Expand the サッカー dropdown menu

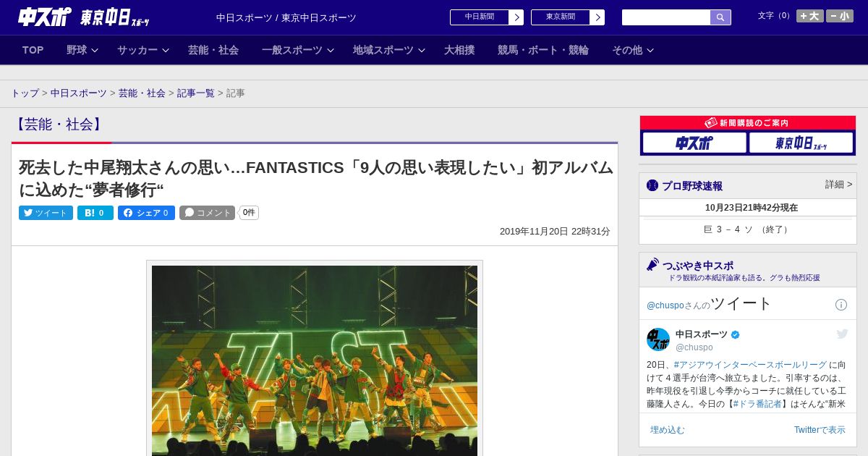[143, 50]
